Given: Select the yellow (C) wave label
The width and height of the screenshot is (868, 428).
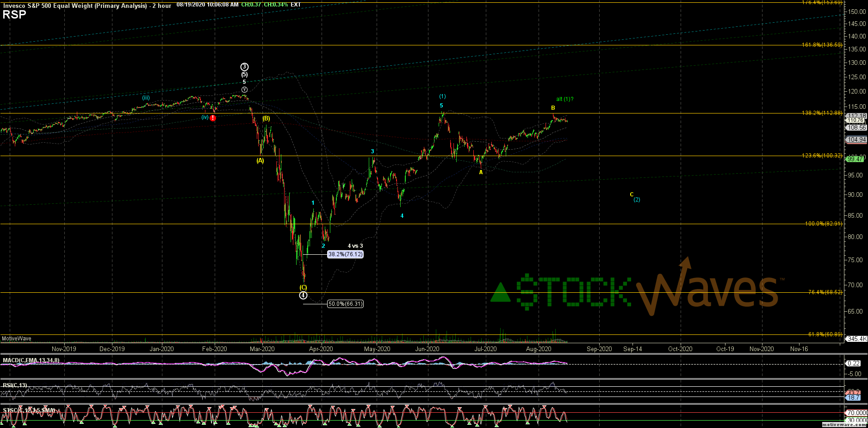Looking at the screenshot, I should pyautogui.click(x=303, y=287).
